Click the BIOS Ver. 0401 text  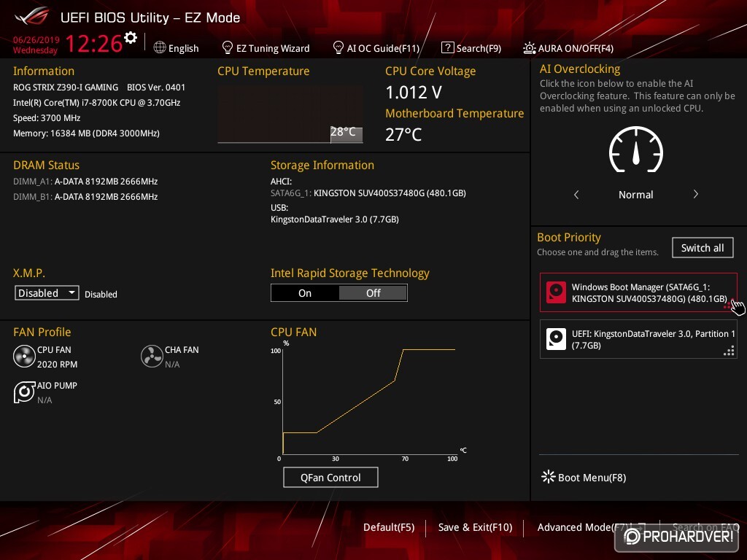click(156, 87)
